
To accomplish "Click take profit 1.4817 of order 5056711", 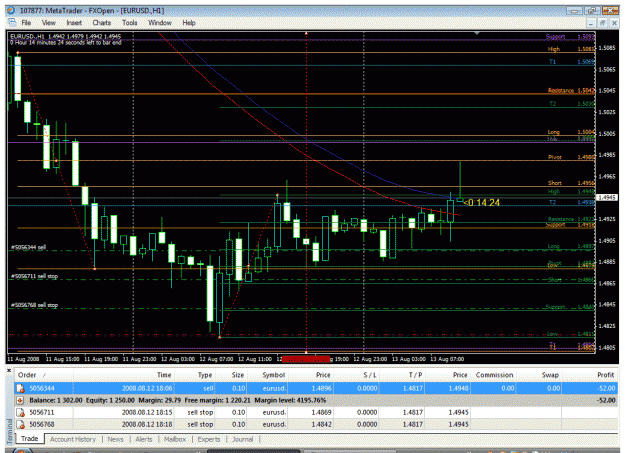I will click(413, 412).
